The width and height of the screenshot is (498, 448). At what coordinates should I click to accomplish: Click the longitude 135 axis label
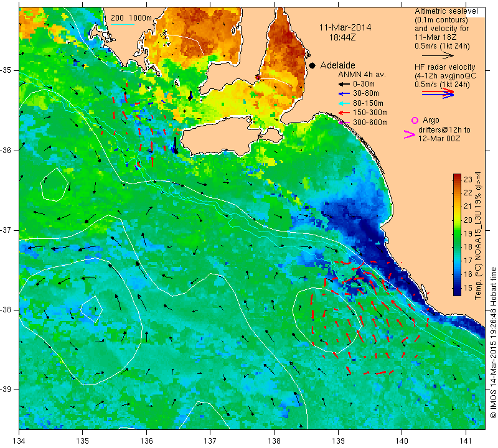(x=83, y=441)
